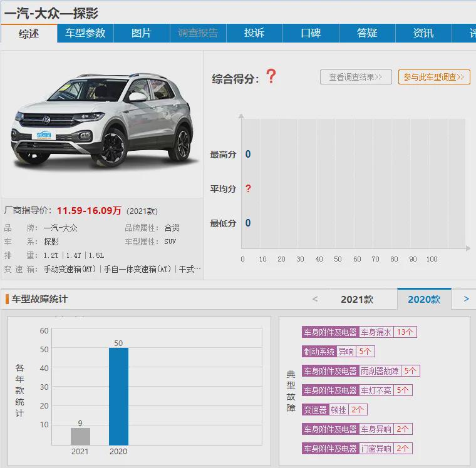
Task: Click the displacement option 1.4T
Action: [x=74, y=255]
